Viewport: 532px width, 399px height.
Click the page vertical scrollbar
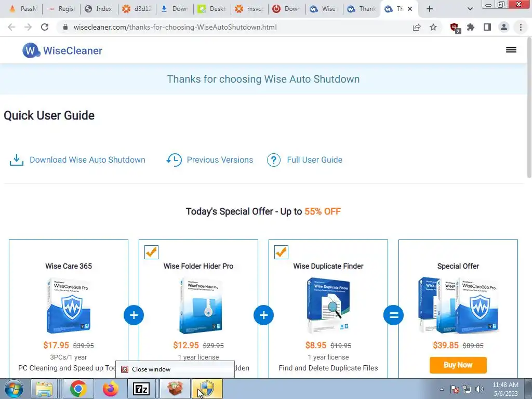point(529,109)
